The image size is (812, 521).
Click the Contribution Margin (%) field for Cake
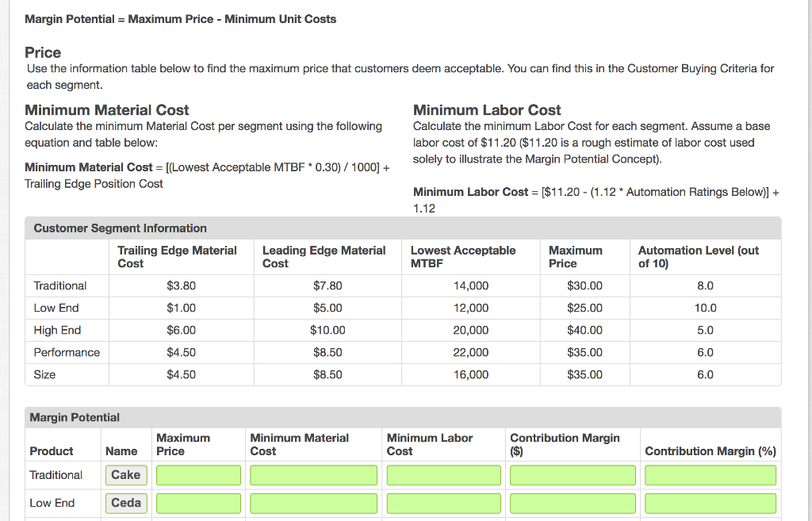point(710,475)
